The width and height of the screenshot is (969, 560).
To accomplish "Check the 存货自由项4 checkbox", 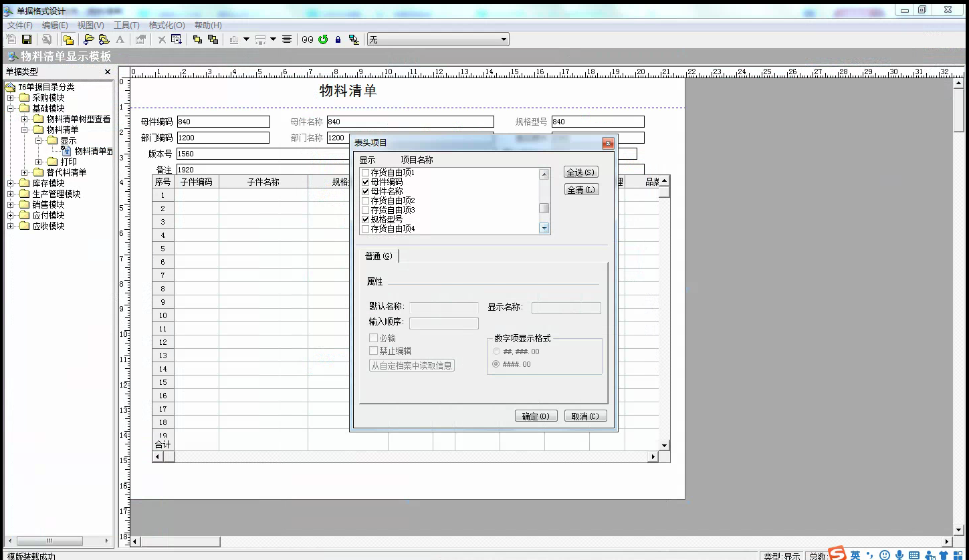I will pyautogui.click(x=365, y=229).
